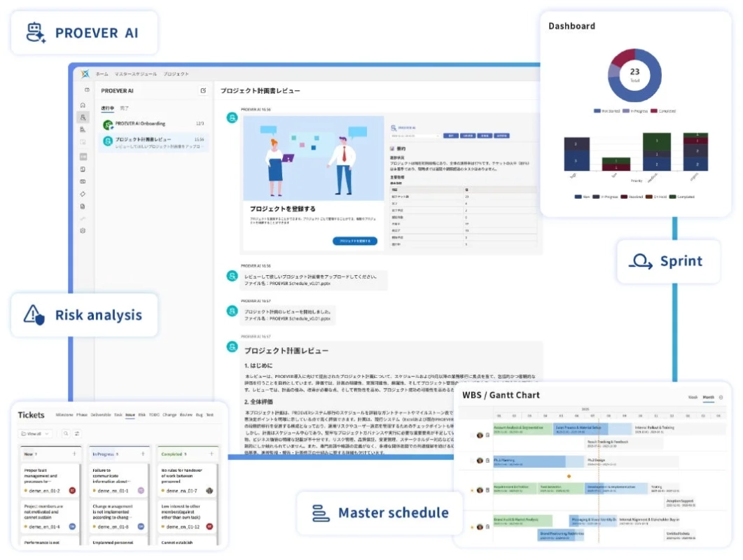743x560 pixels.
Task: Add a ticket to the In Progress column
Action: click(x=143, y=454)
